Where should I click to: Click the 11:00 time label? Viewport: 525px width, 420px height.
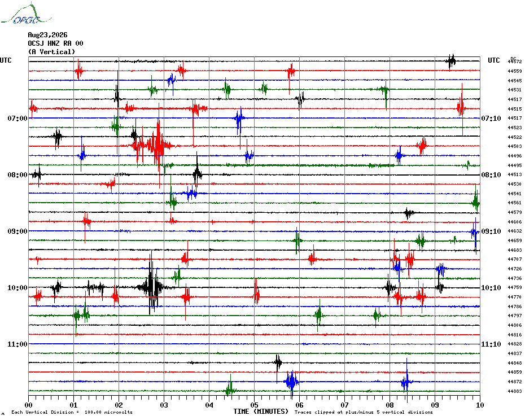[x=17, y=344]
